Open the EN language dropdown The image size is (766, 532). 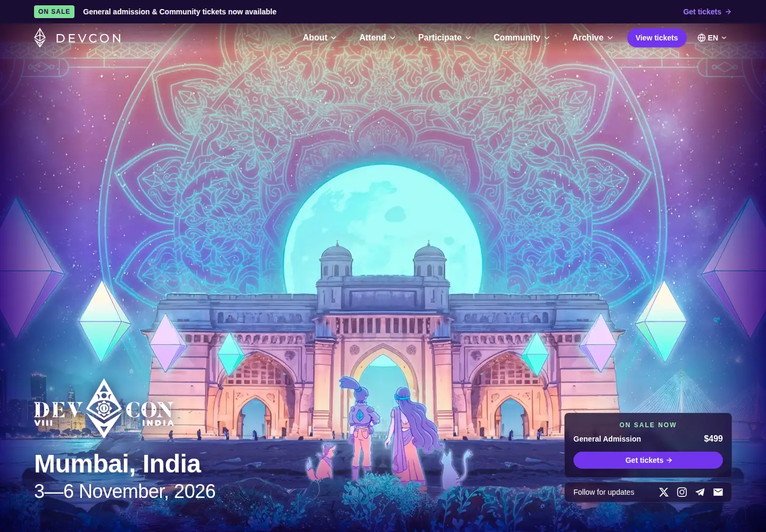(x=712, y=38)
